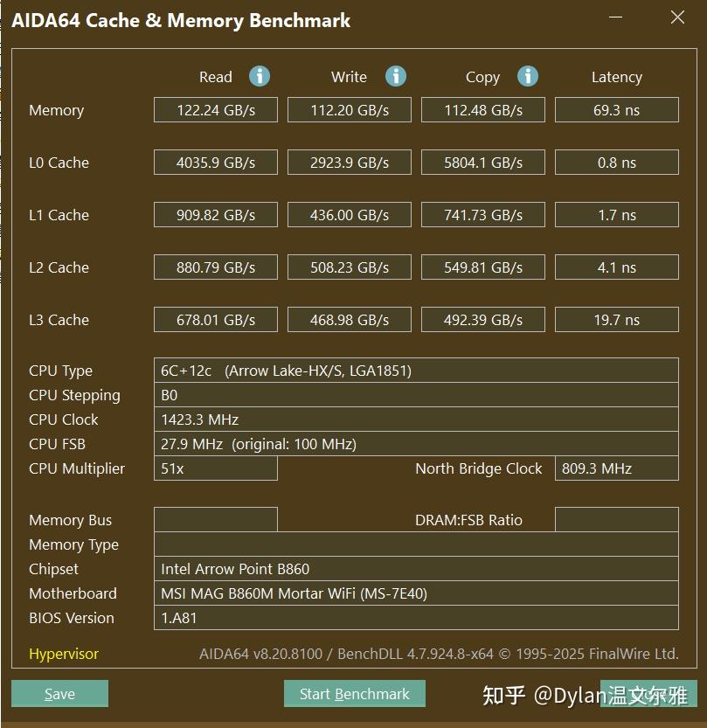The image size is (707, 728).
Task: Click the empty Memory Bus field
Action: click(216, 519)
